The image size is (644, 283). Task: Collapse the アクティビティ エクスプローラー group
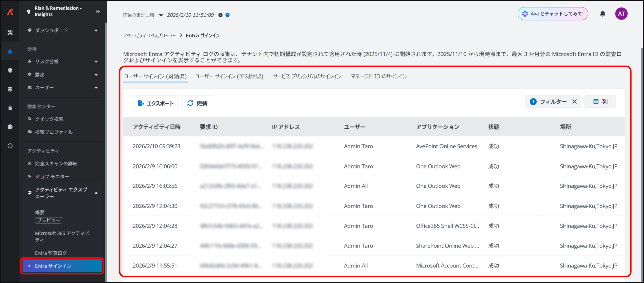(x=96, y=193)
